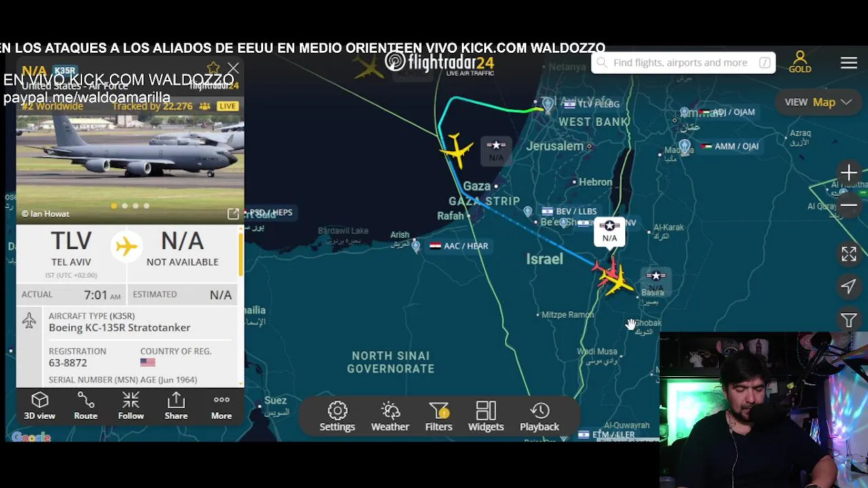Click the flightradar24 logo
868x488 pixels.
[x=439, y=63]
